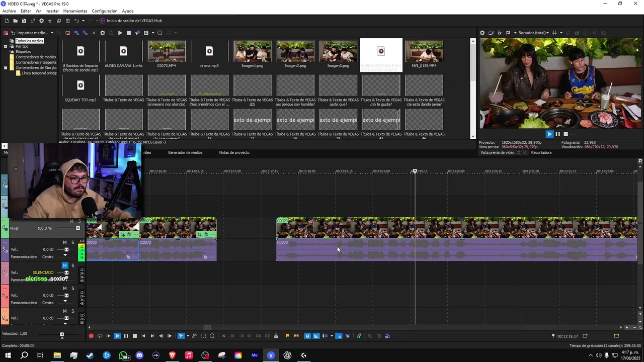
Task: Toggle overlays grid icon in preview
Action: 554,33
